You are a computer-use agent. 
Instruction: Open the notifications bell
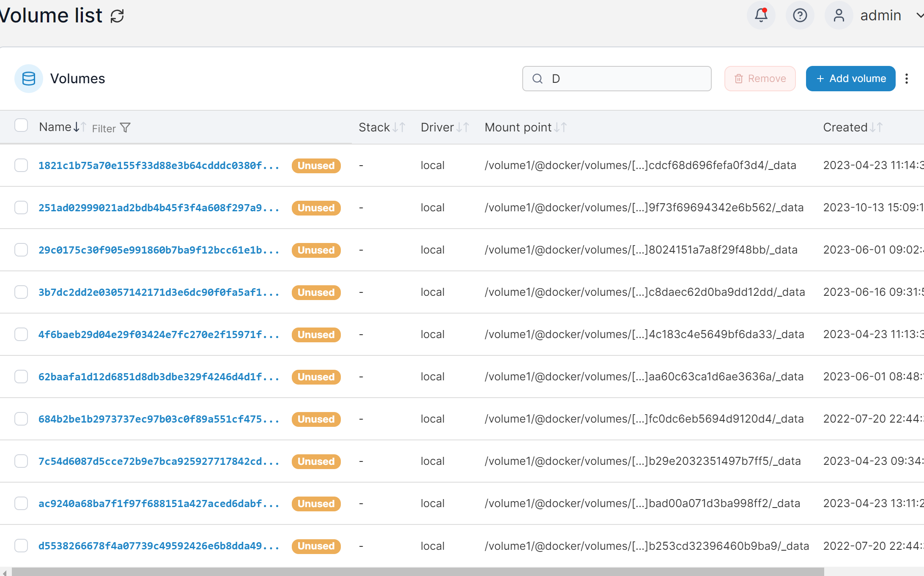coord(761,15)
